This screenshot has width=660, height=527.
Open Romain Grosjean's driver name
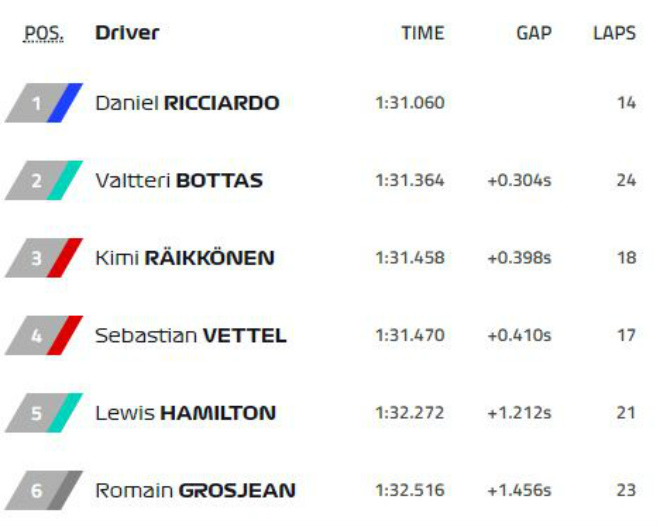195,490
